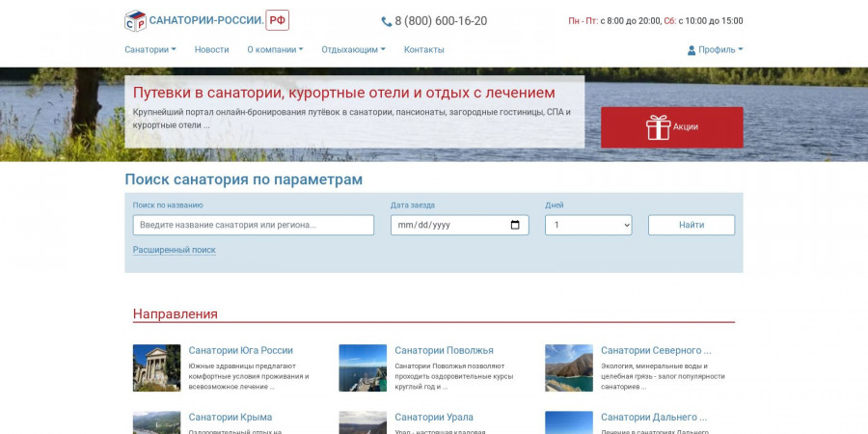
Task: Click the phone handset icon
Action: pos(387,21)
